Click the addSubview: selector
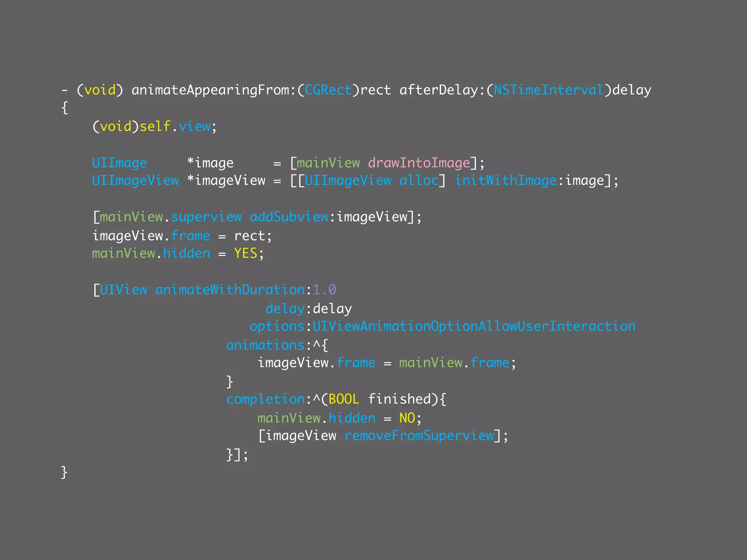Viewport: 747px width, 560px height. point(292,217)
